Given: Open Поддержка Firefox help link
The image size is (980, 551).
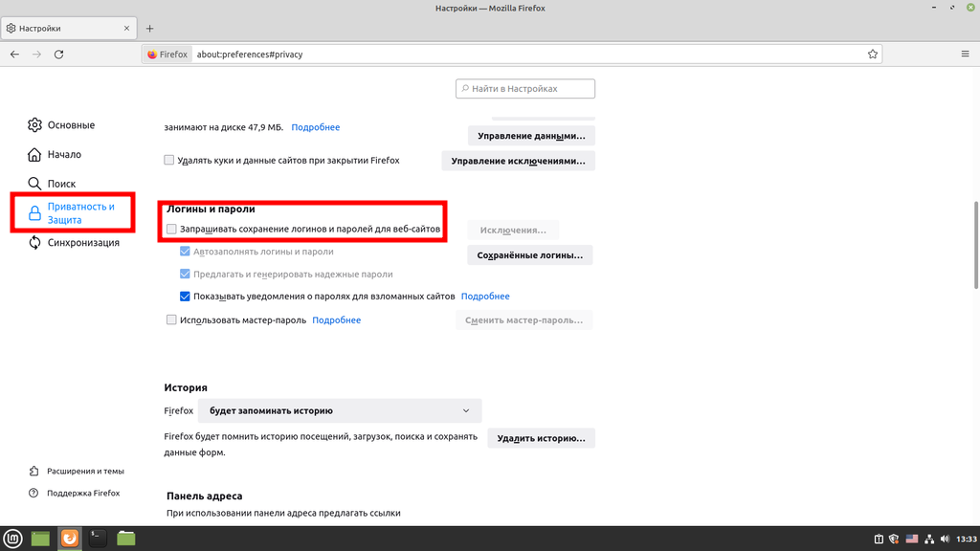Looking at the screenshot, I should point(83,493).
